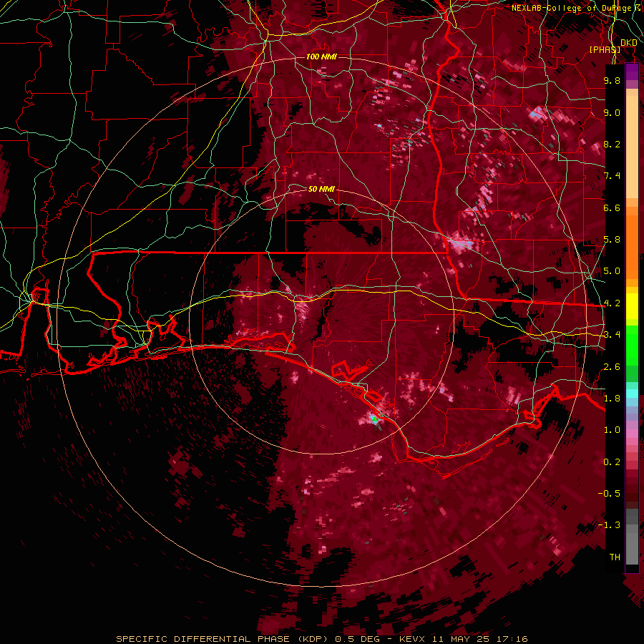Click the 5.8 scale value
The width and height of the screenshot is (644, 644).
[612, 240]
